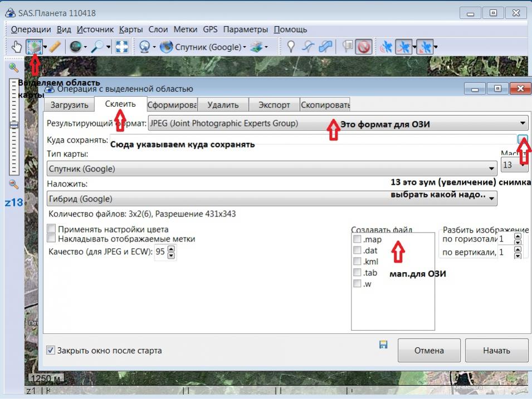
Task: Enable the .map file checkbox
Action: coord(357,239)
